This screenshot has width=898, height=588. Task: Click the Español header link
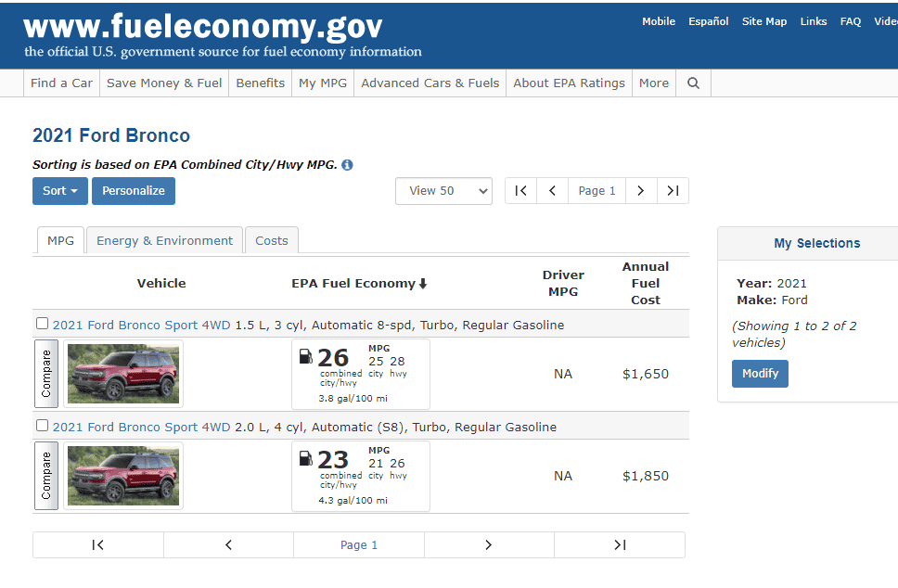pyautogui.click(x=709, y=21)
